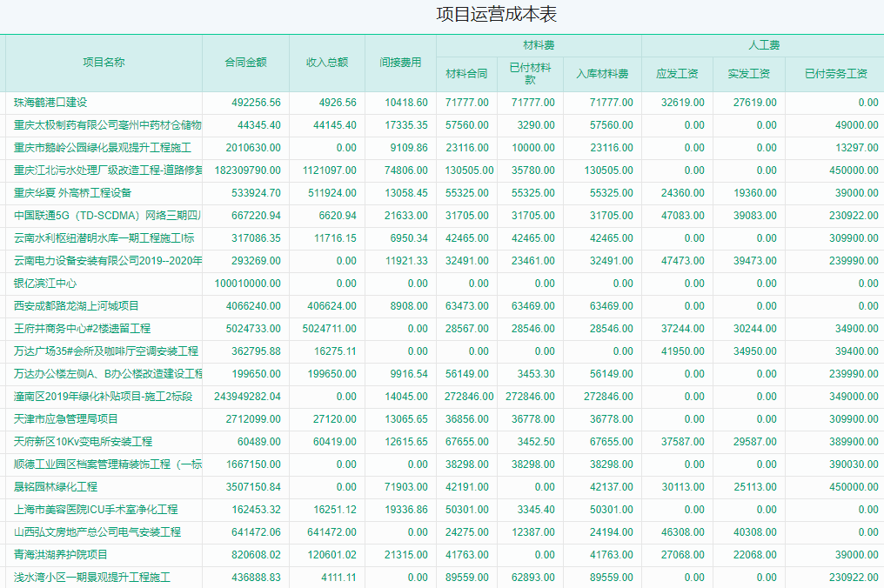The image size is (884, 588).
Task: Select the 银亿滨江中心 project name
Action: (x=45, y=283)
